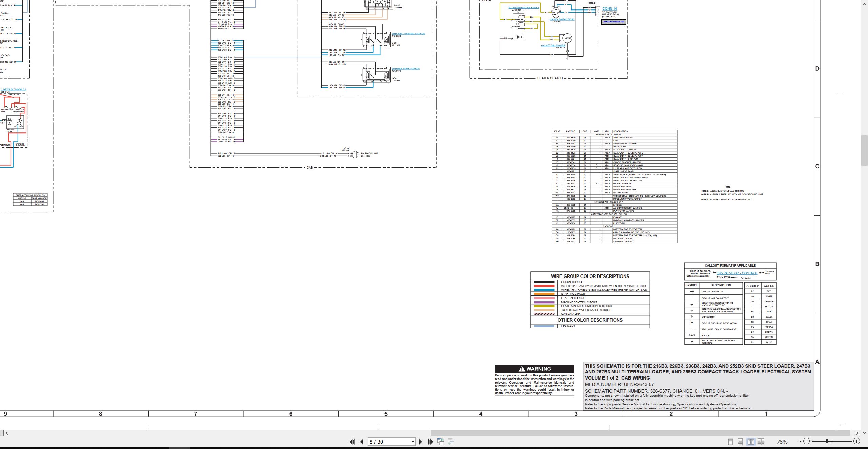Click the MACHINE CONTROL CIRCUIT purple swatch

544,302
